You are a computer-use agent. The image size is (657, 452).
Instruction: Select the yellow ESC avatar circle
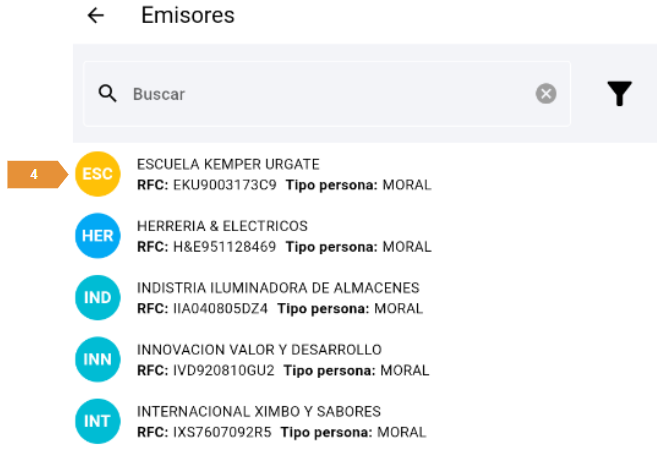coord(97,174)
